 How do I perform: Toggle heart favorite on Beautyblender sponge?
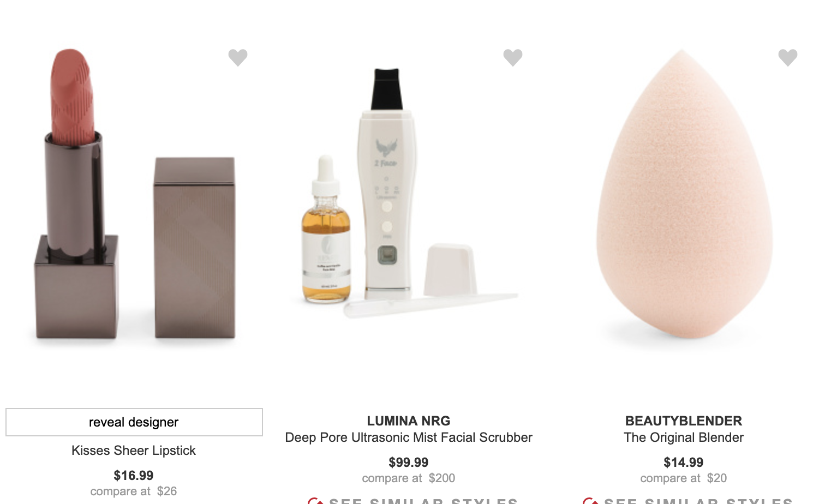788,57
